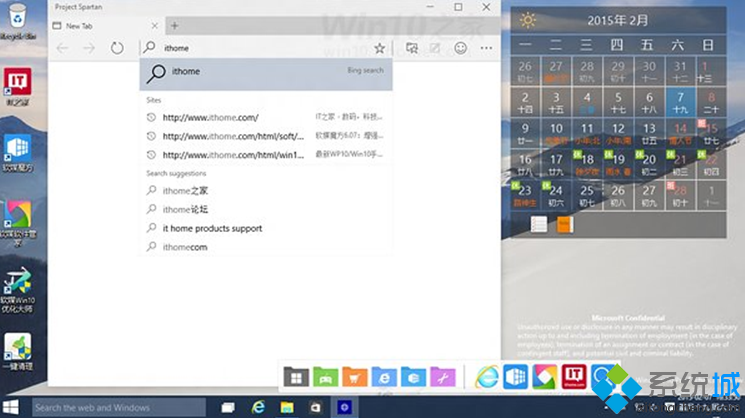Select February 14 in the calendar
The height and width of the screenshot is (418, 745).
680,133
